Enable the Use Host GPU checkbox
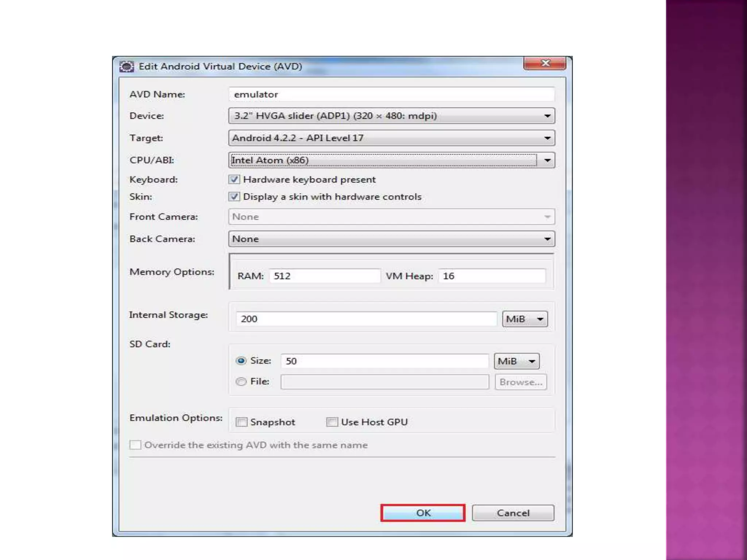The height and width of the screenshot is (560, 747). click(x=332, y=422)
